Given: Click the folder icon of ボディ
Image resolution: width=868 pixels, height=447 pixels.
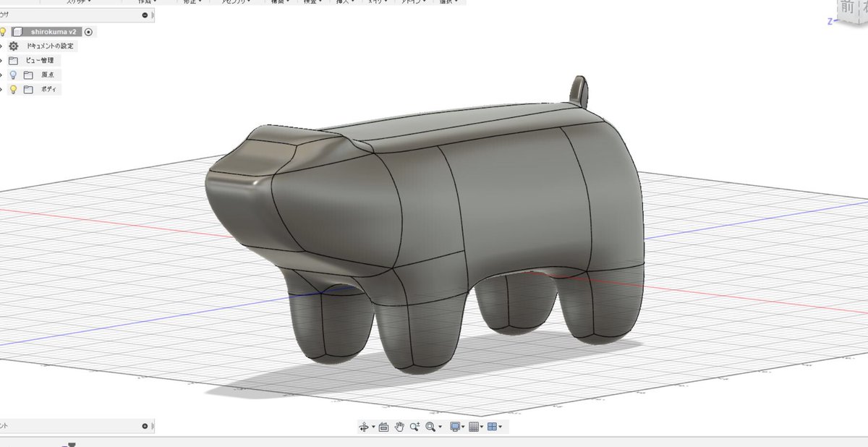Looking at the screenshot, I should [28, 90].
